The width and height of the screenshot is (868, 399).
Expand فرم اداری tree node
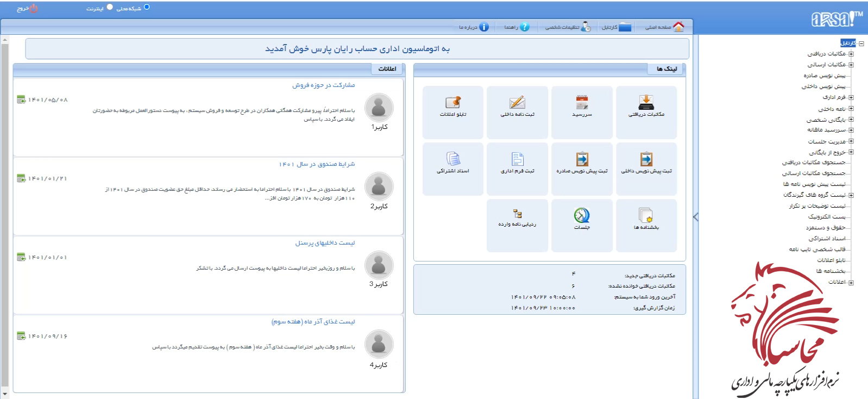click(x=851, y=97)
